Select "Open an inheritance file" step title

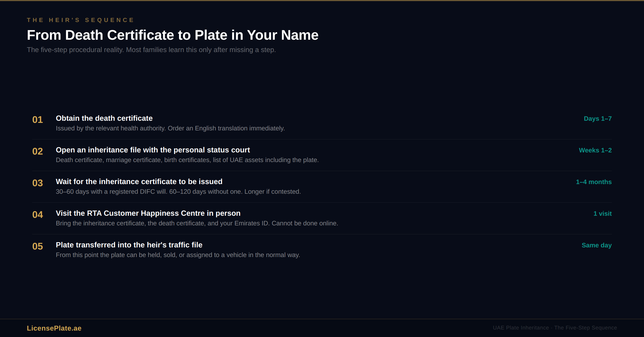(x=153, y=150)
